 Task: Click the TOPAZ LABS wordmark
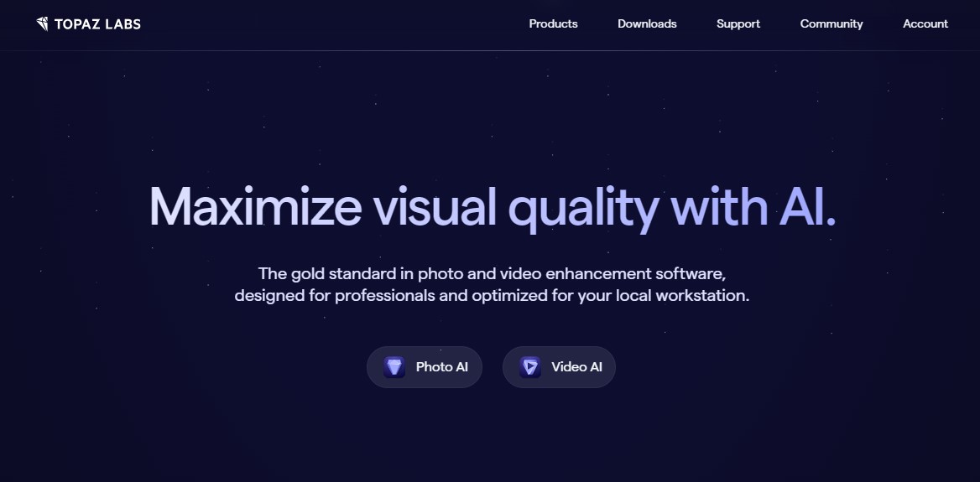(97, 24)
